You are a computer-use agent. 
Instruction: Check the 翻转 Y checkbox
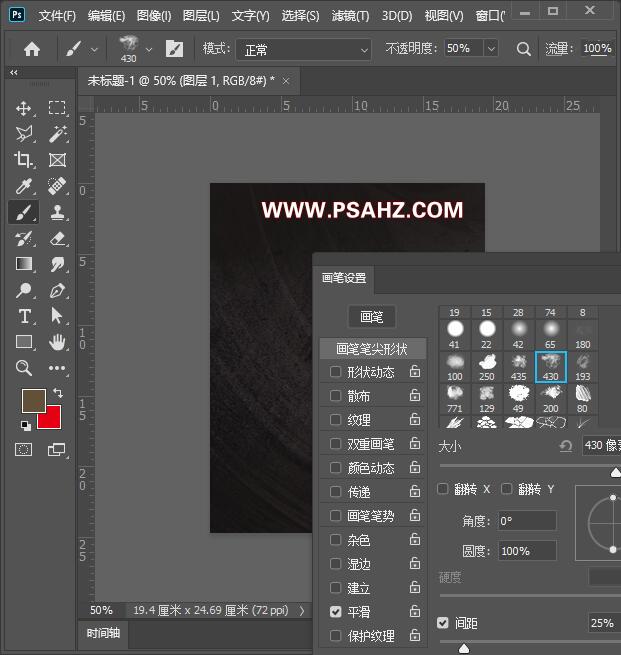pos(507,488)
